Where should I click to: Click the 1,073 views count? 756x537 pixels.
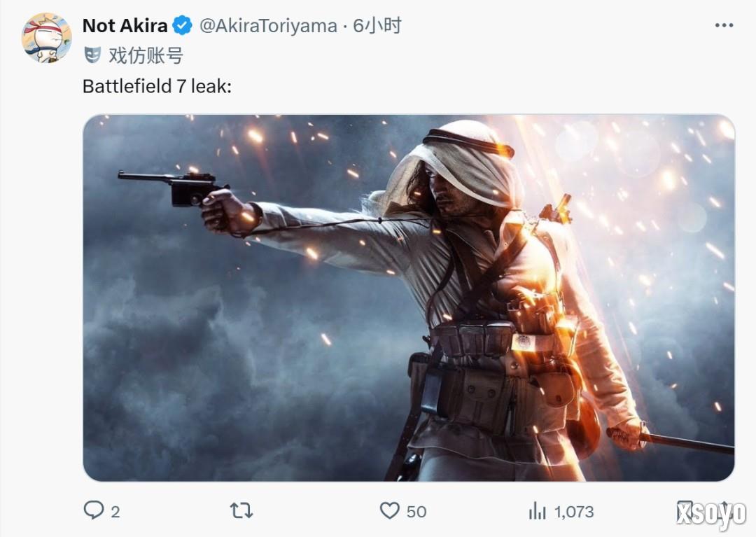(x=574, y=512)
